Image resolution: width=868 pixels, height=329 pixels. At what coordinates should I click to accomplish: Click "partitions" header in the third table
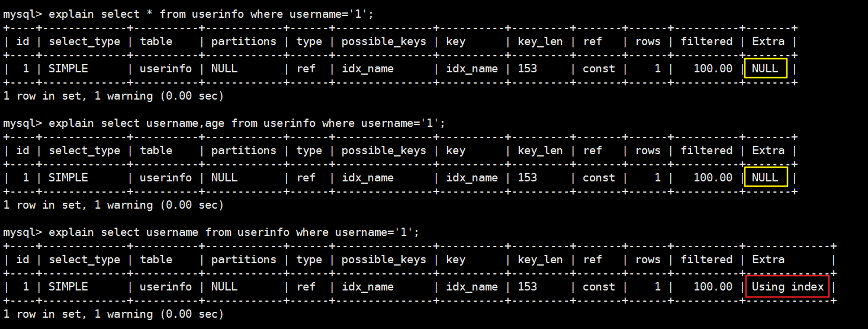(x=243, y=260)
